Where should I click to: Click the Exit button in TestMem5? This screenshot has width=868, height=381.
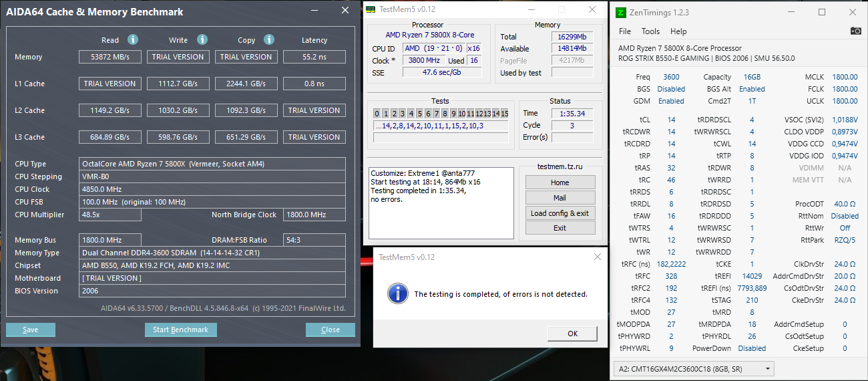(x=560, y=228)
